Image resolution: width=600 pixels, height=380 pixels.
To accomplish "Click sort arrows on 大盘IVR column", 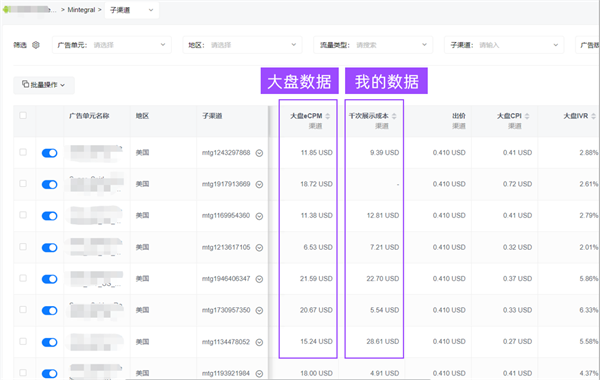I will (593, 116).
